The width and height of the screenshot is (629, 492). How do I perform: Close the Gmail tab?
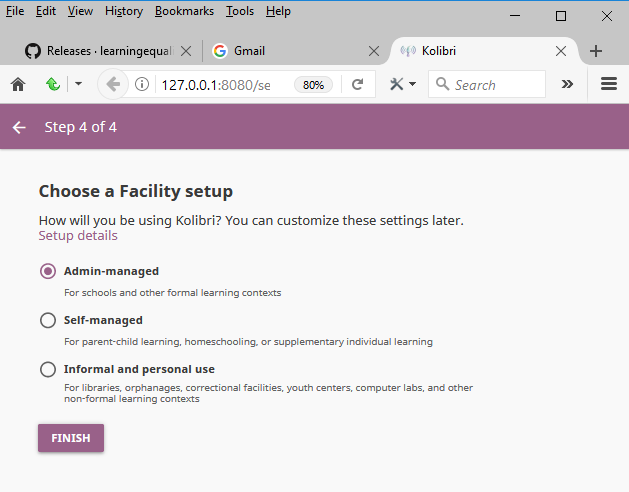click(x=374, y=51)
